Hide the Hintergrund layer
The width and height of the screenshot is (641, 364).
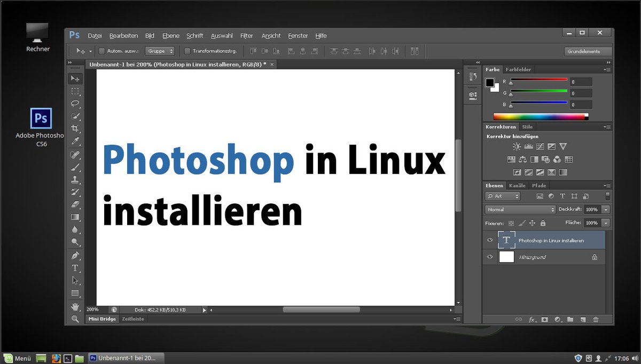point(490,257)
